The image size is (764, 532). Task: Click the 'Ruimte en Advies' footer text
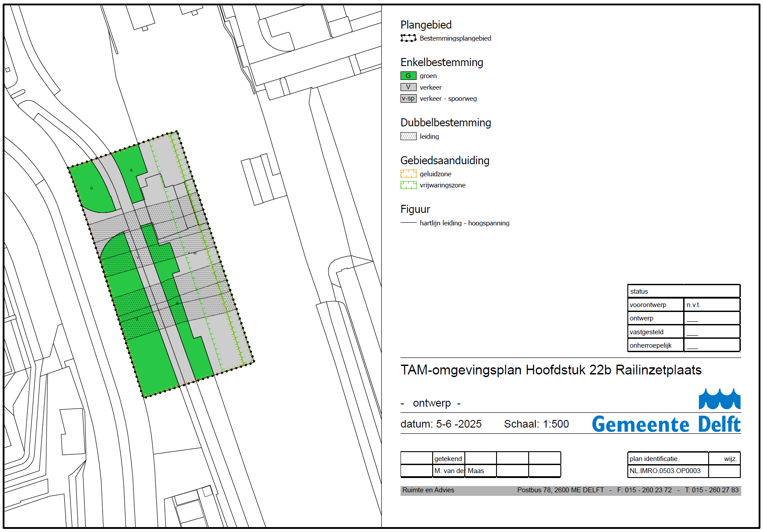[428, 490]
